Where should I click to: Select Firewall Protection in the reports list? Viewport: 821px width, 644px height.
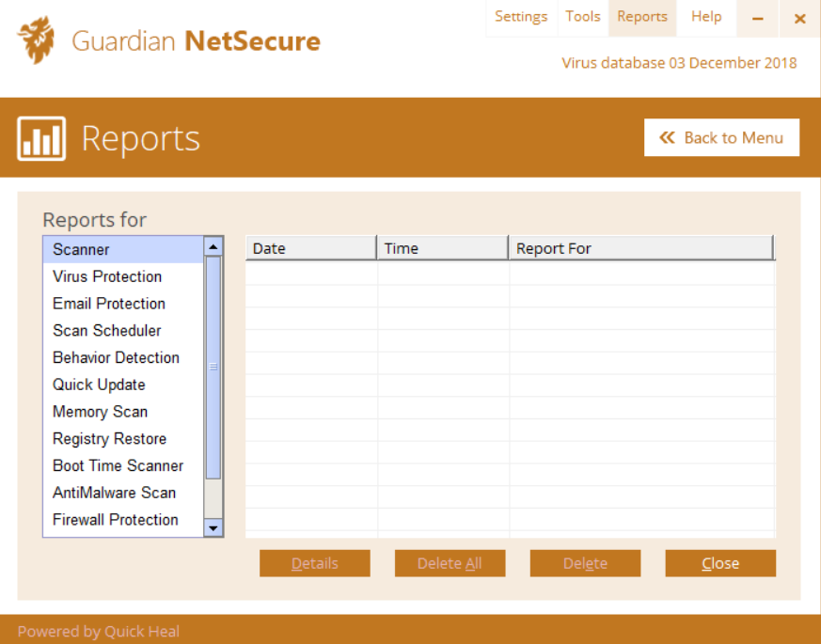coord(116,519)
